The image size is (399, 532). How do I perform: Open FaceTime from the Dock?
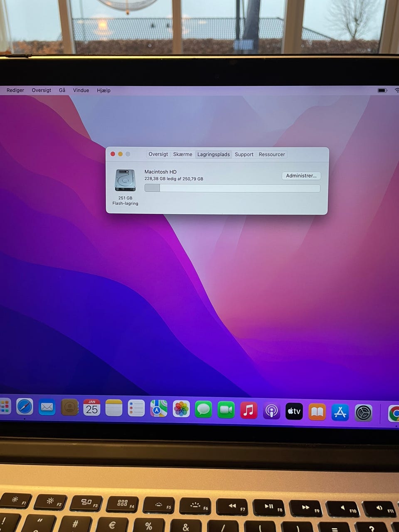[x=226, y=410]
